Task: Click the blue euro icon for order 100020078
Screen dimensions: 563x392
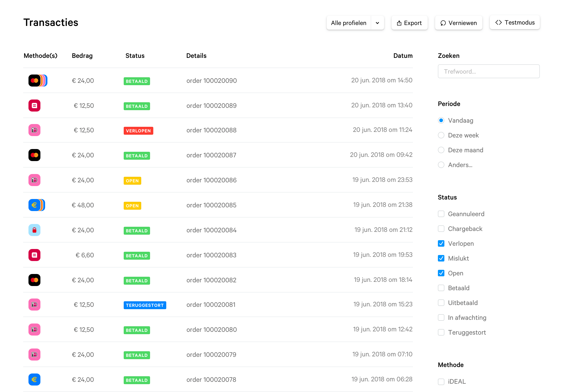Action: [x=34, y=379]
